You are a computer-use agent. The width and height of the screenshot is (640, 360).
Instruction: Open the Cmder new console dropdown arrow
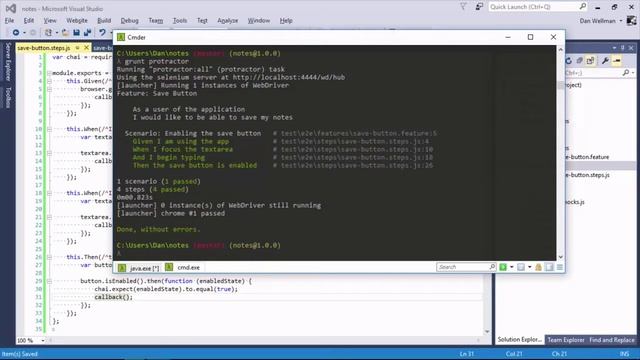[x=511, y=267]
